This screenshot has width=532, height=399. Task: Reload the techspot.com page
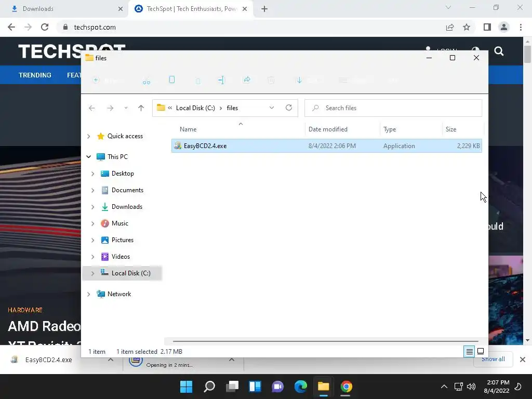45,27
